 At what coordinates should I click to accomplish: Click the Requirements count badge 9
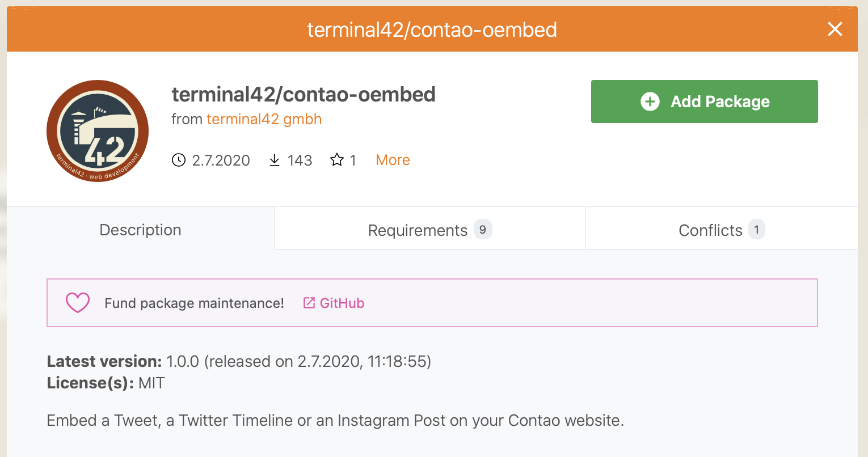(x=483, y=230)
